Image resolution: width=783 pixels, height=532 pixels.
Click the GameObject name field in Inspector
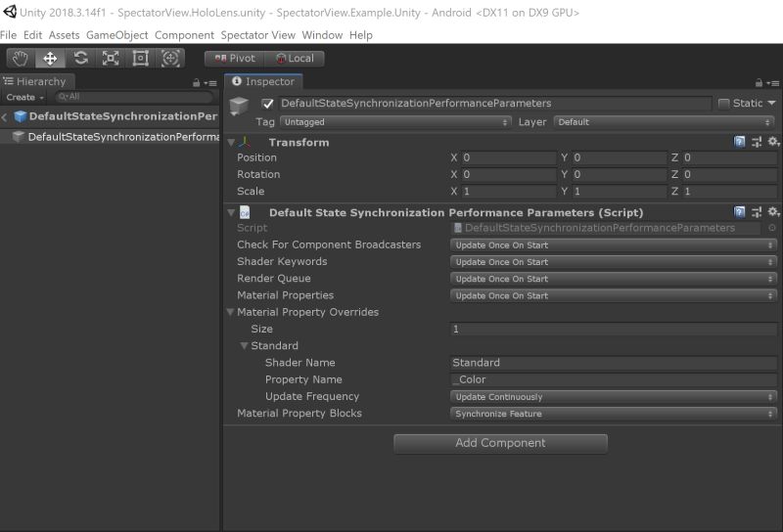pos(494,104)
